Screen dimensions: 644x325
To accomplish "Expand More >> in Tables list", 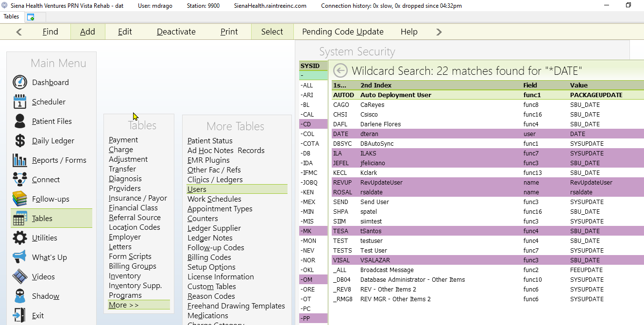I will (139, 305).
